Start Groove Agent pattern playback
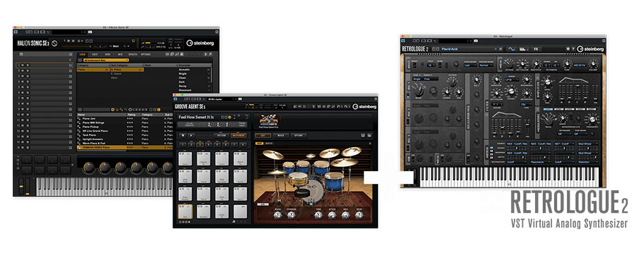This screenshot has height=256, width=644. pyautogui.click(x=191, y=135)
